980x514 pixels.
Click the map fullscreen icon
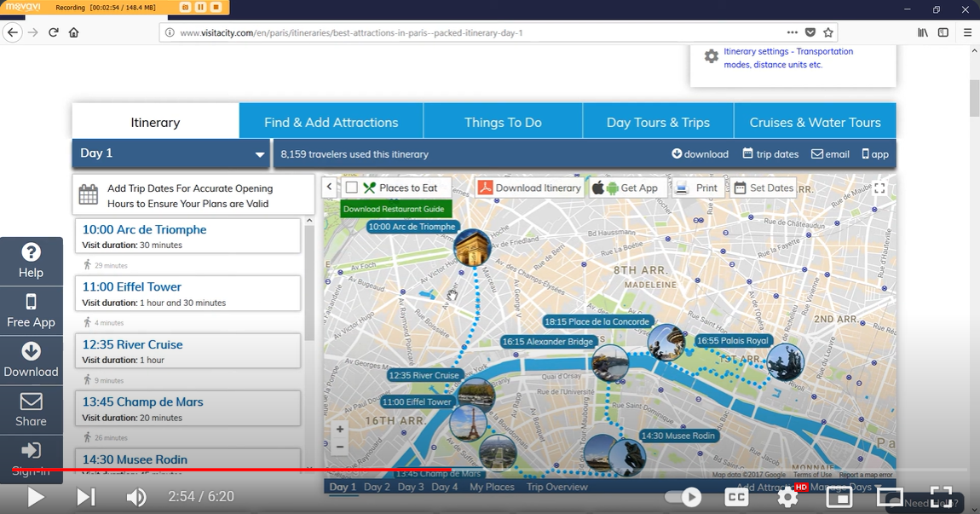point(879,188)
